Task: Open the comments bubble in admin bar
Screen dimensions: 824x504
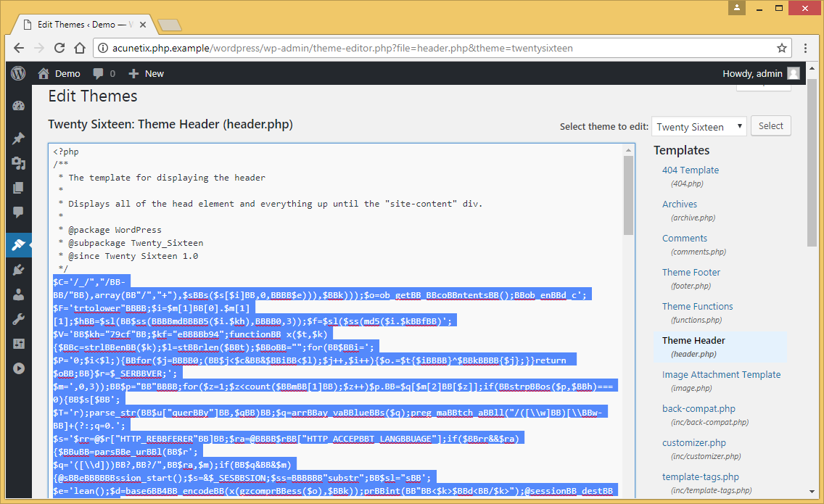Action: tap(104, 73)
